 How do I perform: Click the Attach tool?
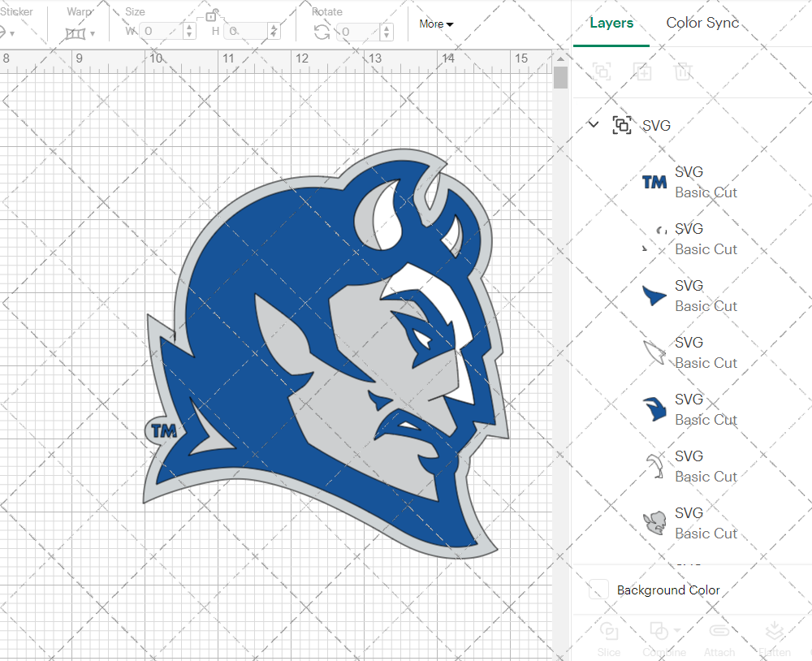719,638
